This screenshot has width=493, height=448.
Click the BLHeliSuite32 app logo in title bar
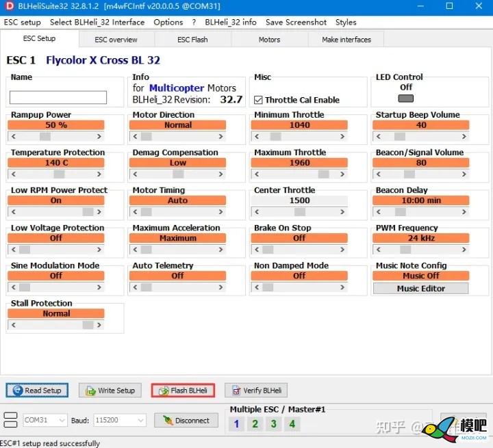click(10, 6)
